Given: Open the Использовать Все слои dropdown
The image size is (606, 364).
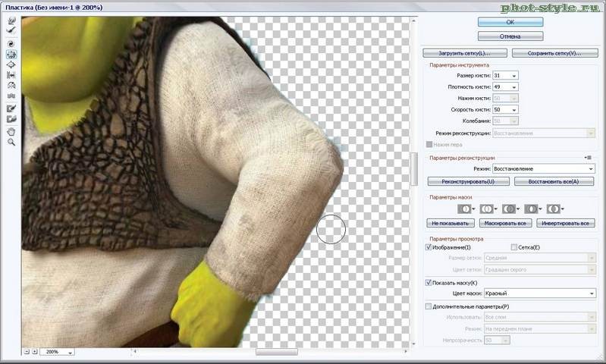Looking at the screenshot, I should click(539, 317).
